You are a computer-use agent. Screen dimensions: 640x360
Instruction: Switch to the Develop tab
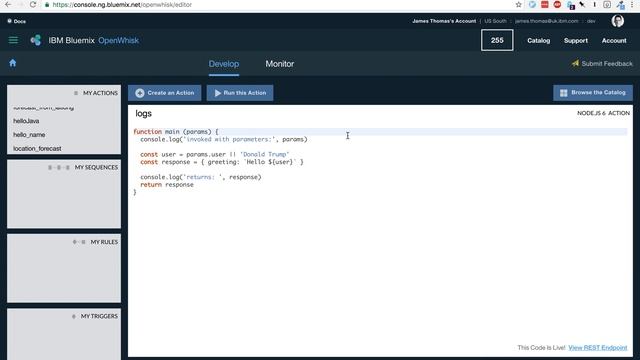224,64
